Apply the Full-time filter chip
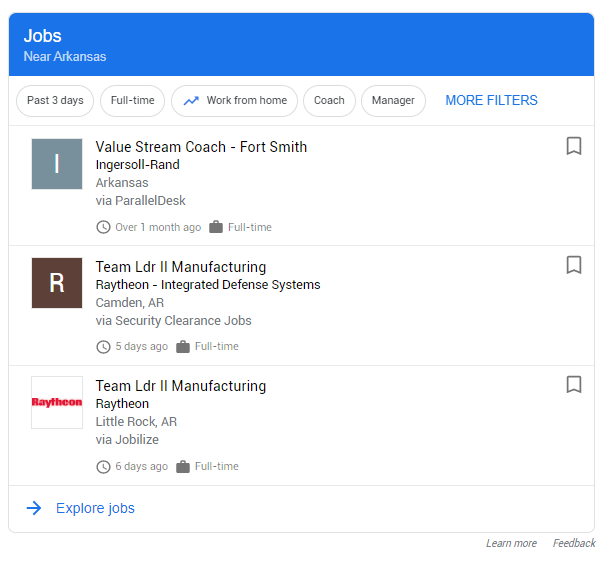 tap(132, 101)
